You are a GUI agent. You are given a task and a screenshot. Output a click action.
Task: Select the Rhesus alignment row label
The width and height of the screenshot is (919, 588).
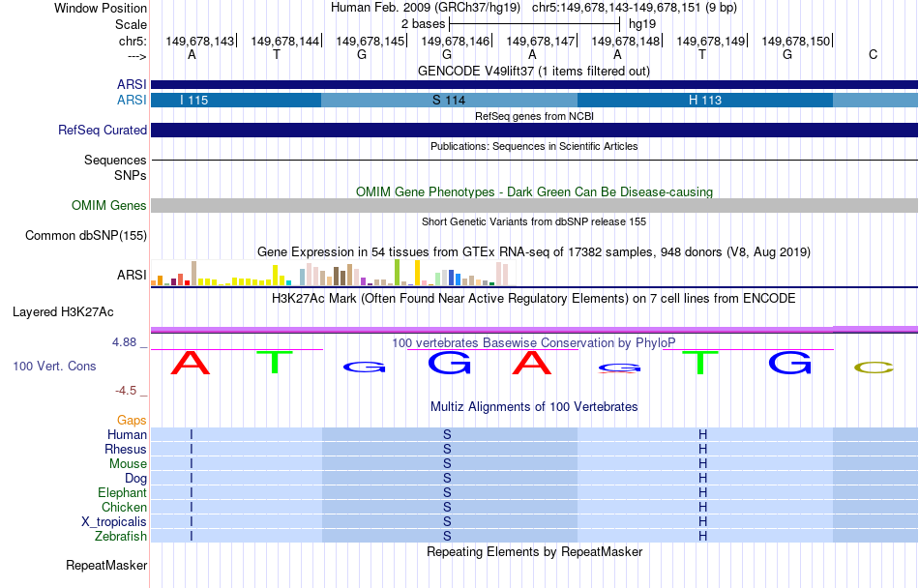[126, 449]
